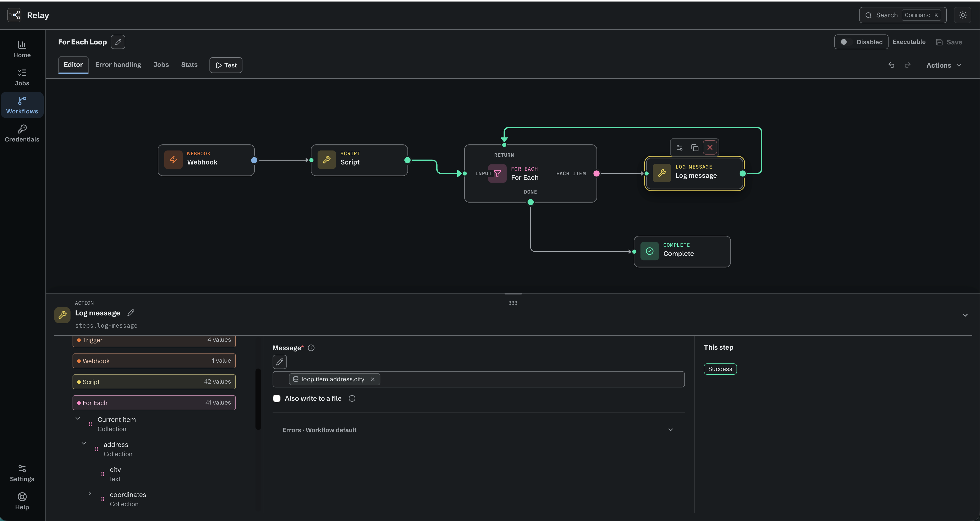Open the Actions dropdown
980x521 pixels.
pos(944,65)
